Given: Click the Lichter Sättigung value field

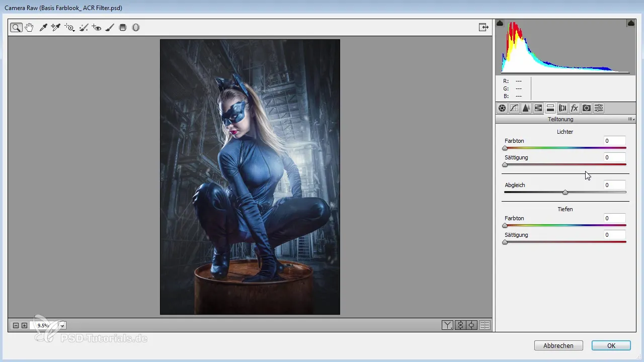Looking at the screenshot, I should [614, 157].
